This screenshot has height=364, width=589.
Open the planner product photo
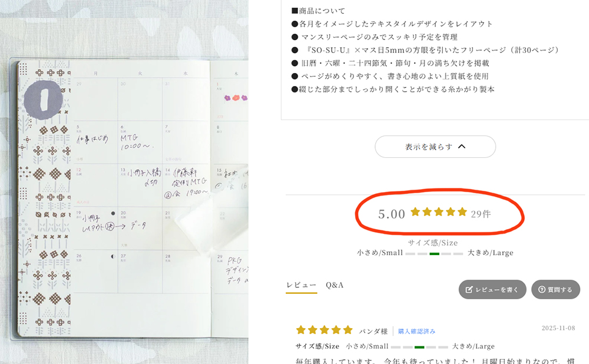[124, 183]
